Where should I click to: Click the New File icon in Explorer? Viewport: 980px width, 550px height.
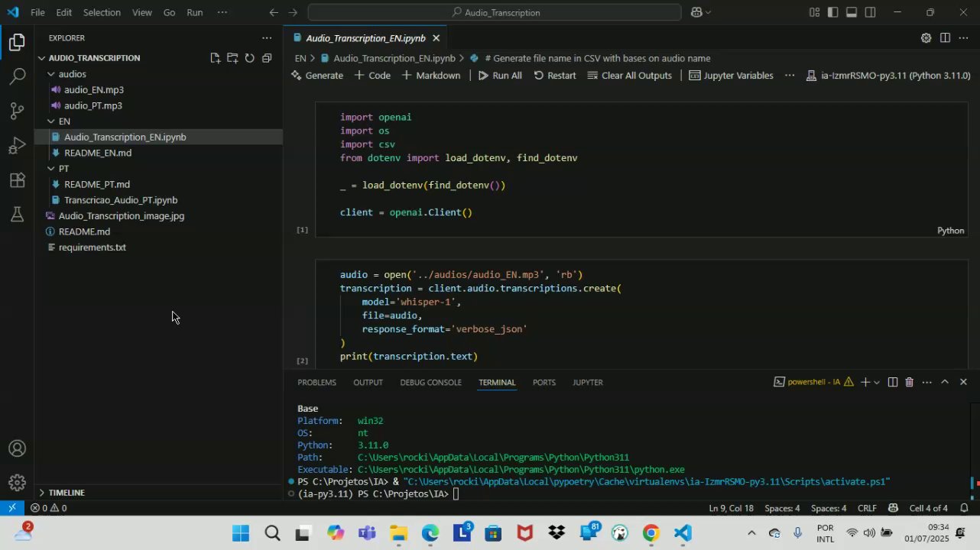(215, 58)
